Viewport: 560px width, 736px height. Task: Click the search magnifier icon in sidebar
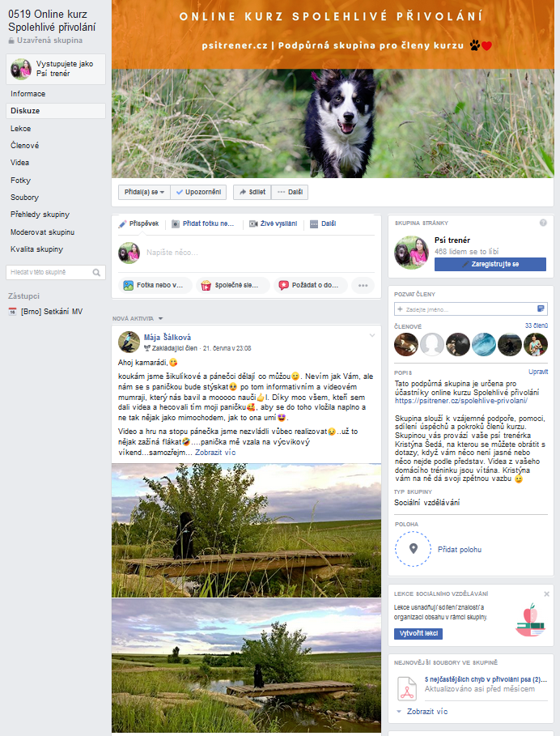point(96,272)
